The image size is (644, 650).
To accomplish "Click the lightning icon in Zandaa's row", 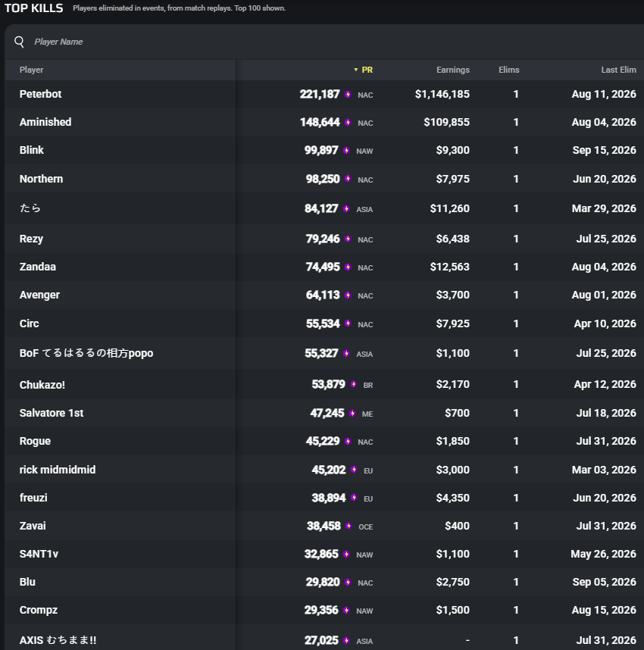I will click(x=348, y=267).
